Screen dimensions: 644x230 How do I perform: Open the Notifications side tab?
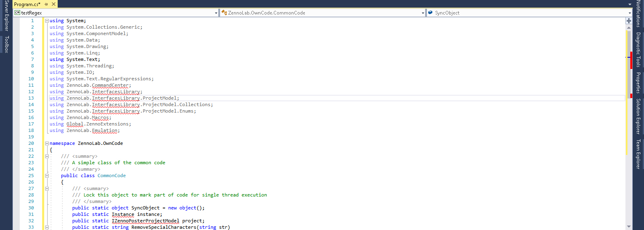click(x=638, y=14)
